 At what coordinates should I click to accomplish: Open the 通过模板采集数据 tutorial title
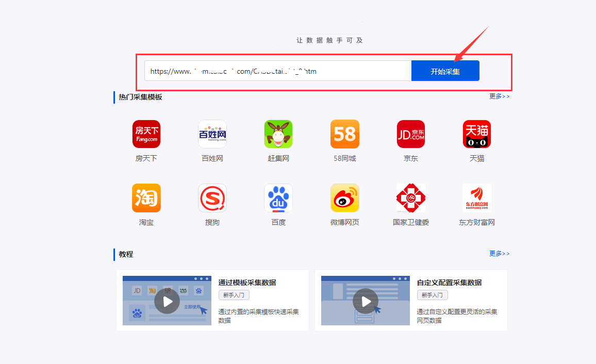[247, 283]
